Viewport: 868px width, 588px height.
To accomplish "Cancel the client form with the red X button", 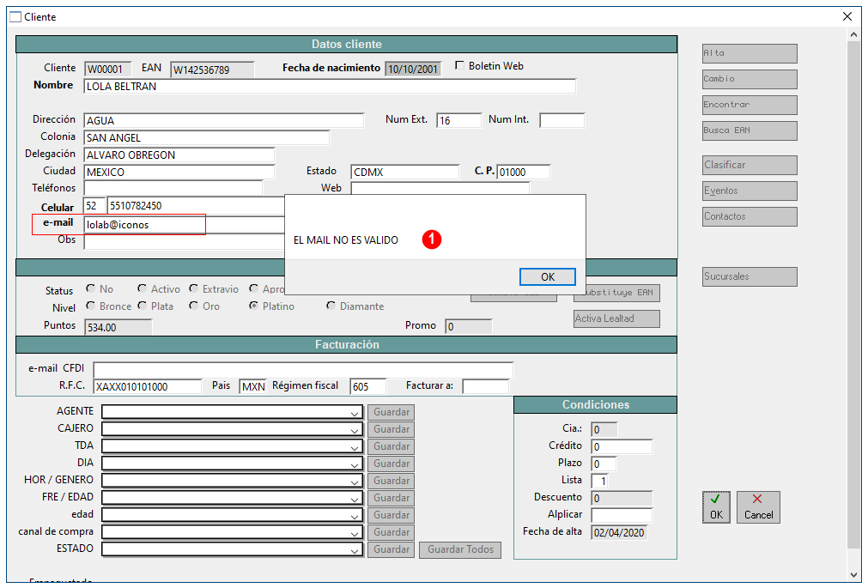I will click(758, 507).
